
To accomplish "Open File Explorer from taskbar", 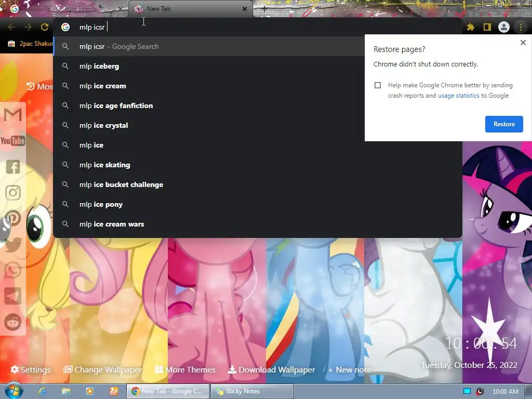I will [66, 391].
